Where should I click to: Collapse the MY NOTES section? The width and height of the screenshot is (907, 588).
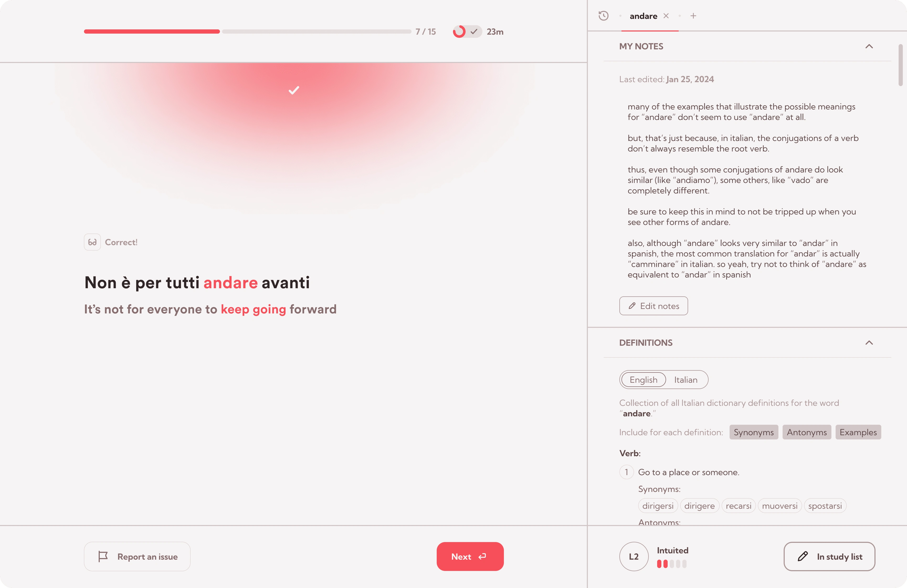coord(870,46)
